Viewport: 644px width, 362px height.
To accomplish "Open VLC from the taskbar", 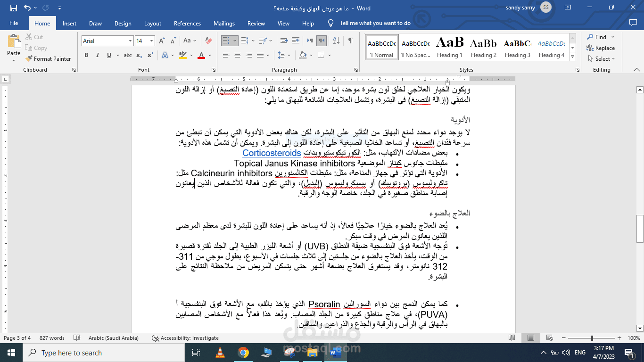I will pyautogui.click(x=220, y=353).
